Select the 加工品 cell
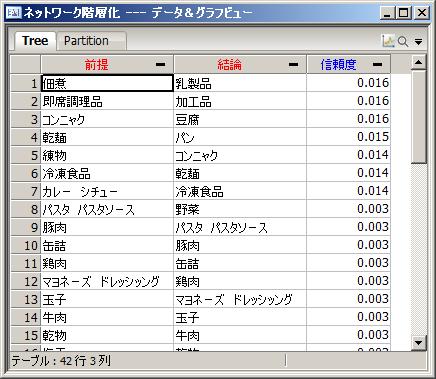The image size is (436, 379). tap(240, 101)
